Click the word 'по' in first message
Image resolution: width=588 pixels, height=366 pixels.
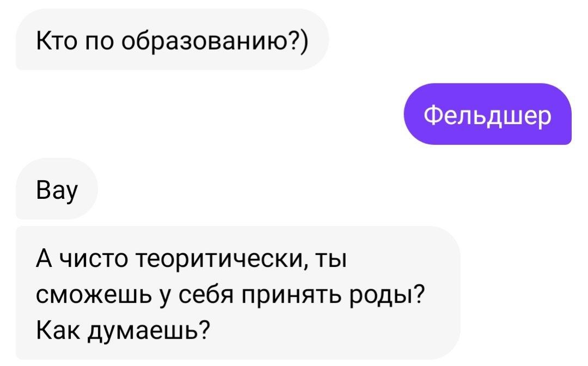pyautogui.click(x=95, y=41)
